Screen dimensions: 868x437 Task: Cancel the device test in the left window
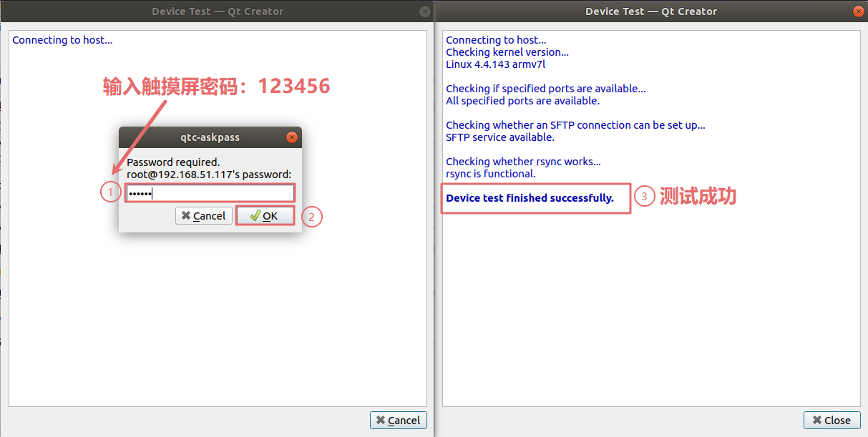398,420
